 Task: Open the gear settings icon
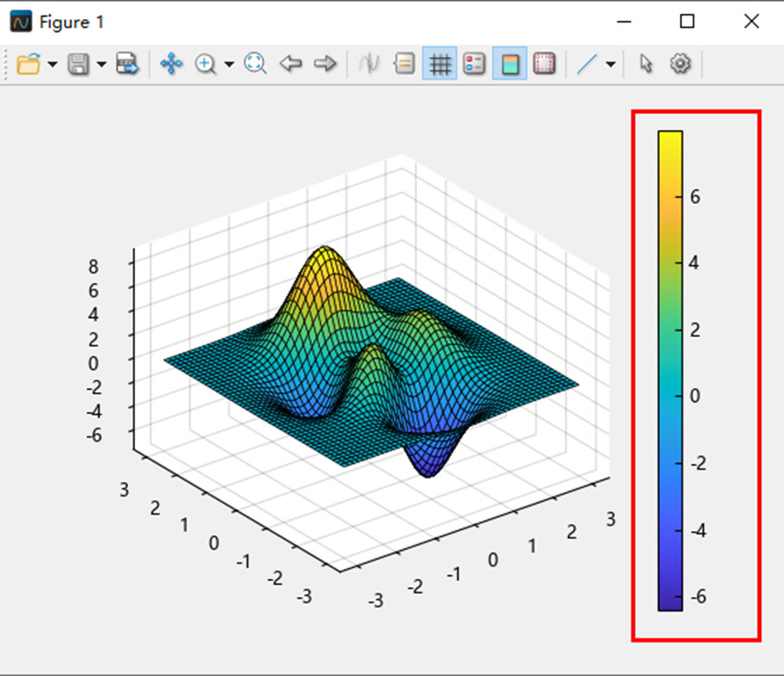680,63
